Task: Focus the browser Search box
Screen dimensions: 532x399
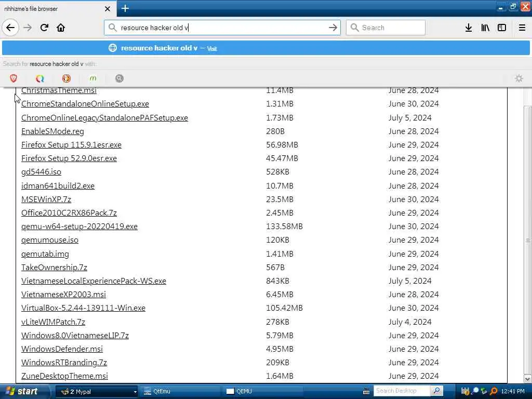Action: (385, 28)
